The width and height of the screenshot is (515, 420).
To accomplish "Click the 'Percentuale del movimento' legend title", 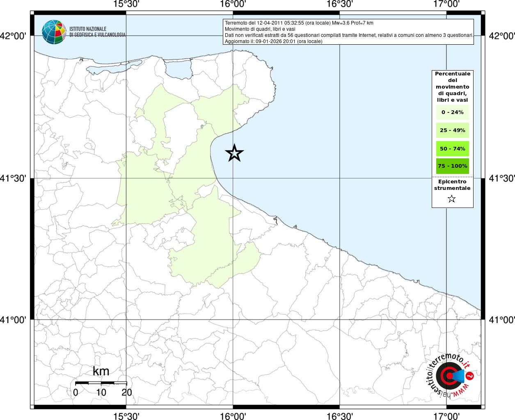I will coord(452,87).
